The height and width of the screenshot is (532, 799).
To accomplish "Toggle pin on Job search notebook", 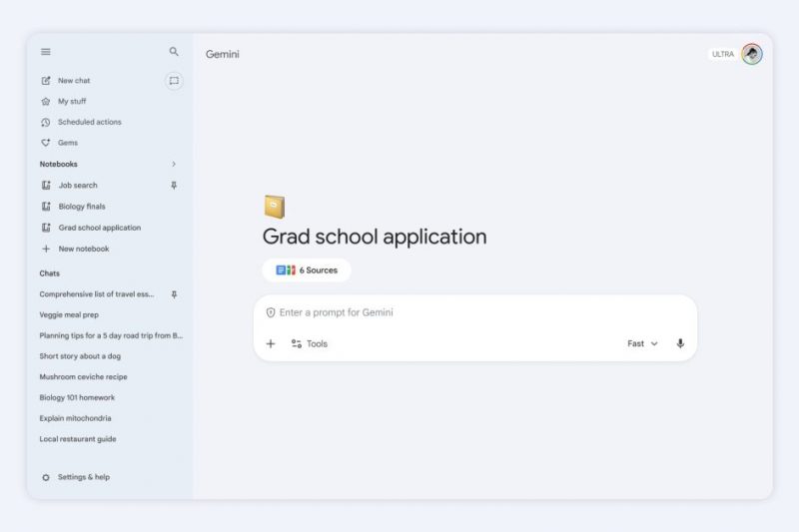I will [174, 186].
